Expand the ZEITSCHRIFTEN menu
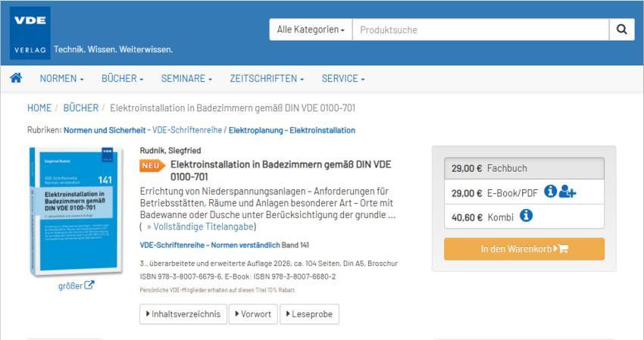 coord(267,79)
